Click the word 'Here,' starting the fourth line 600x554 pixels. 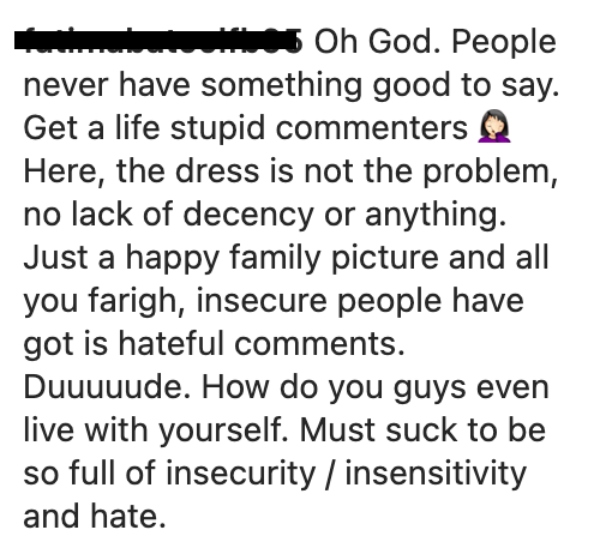(x=64, y=172)
